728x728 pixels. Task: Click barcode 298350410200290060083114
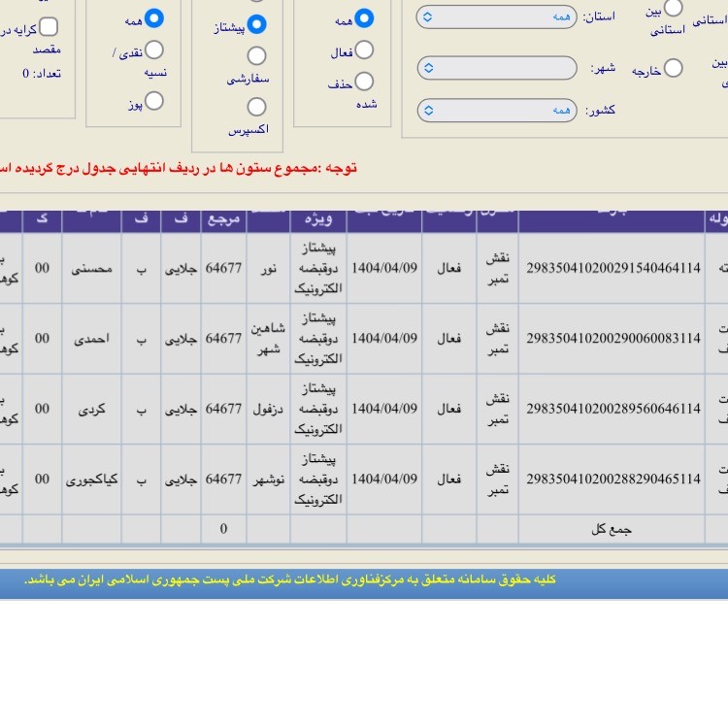pos(612,339)
